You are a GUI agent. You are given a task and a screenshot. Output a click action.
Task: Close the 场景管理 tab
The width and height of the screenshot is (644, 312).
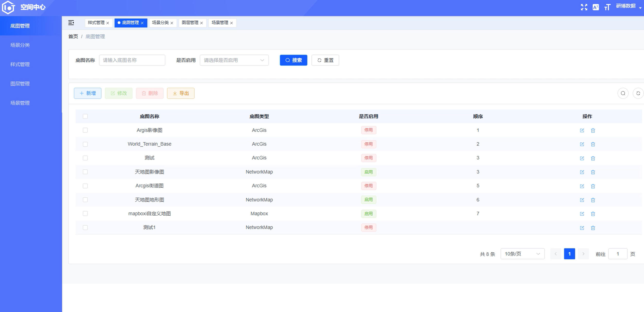coord(231,23)
